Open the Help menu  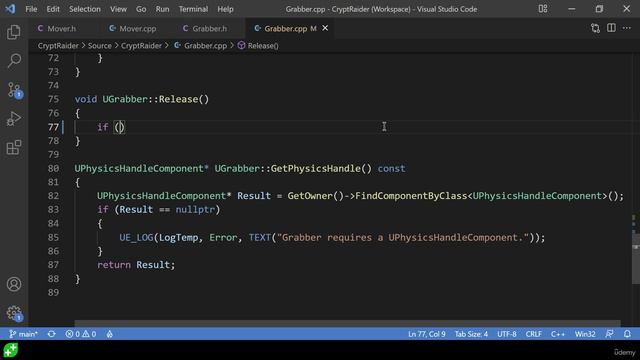[225, 9]
